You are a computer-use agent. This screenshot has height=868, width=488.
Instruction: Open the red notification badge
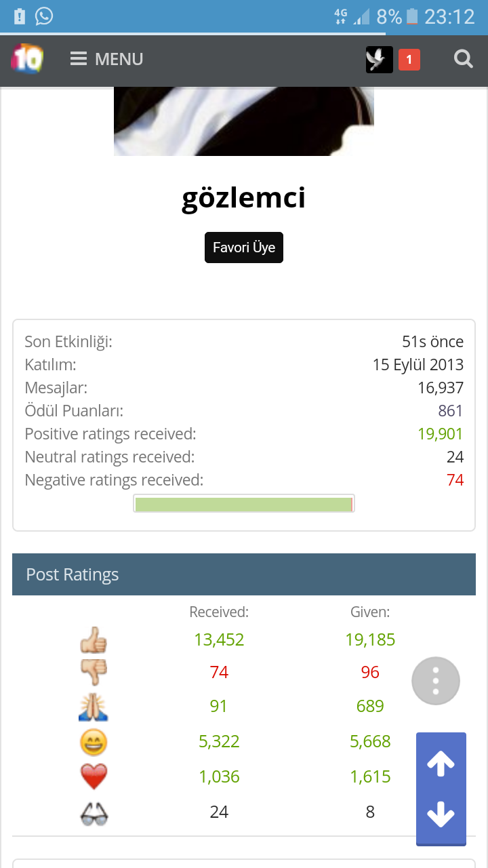point(409,60)
